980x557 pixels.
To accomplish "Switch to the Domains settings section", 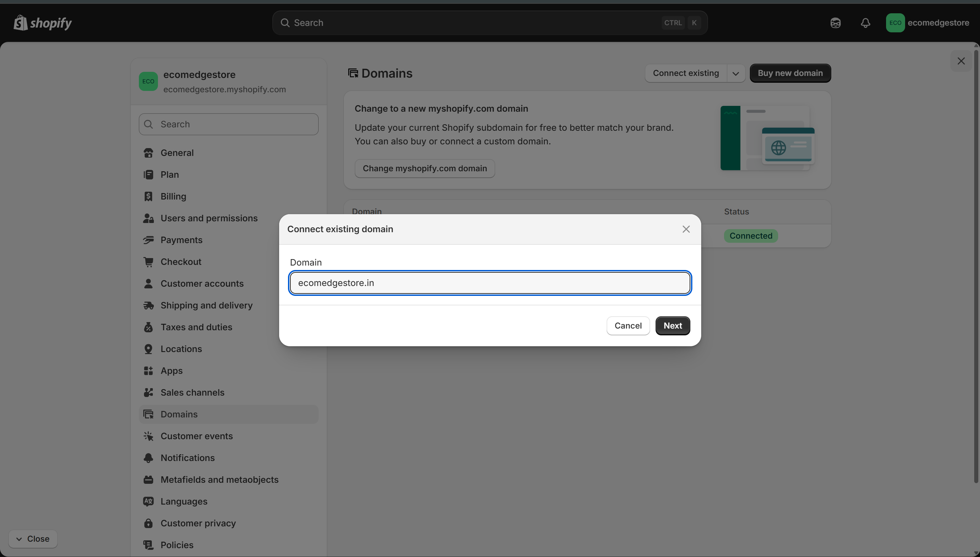I will pyautogui.click(x=179, y=414).
